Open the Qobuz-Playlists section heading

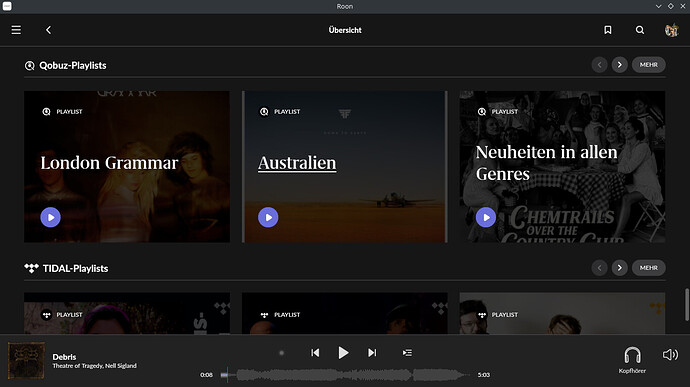pyautogui.click(x=73, y=66)
